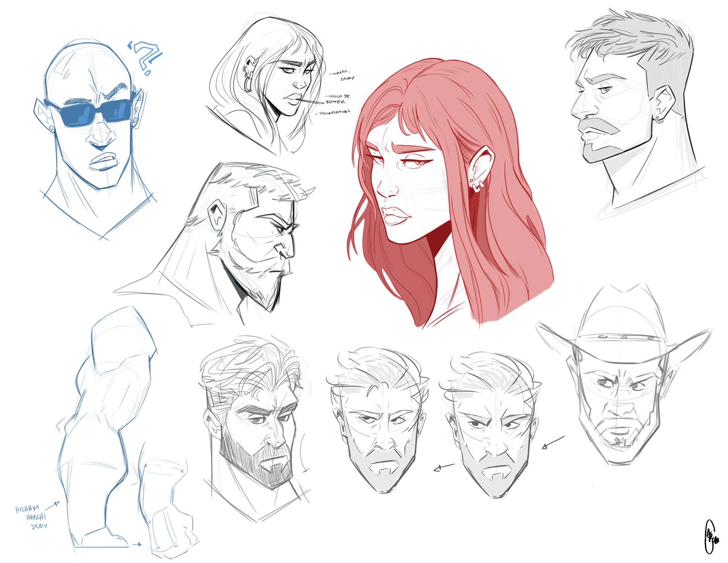Click the 'Hmm. Okay' handwritten note
This screenshot has width=728, height=563.
click(342, 75)
